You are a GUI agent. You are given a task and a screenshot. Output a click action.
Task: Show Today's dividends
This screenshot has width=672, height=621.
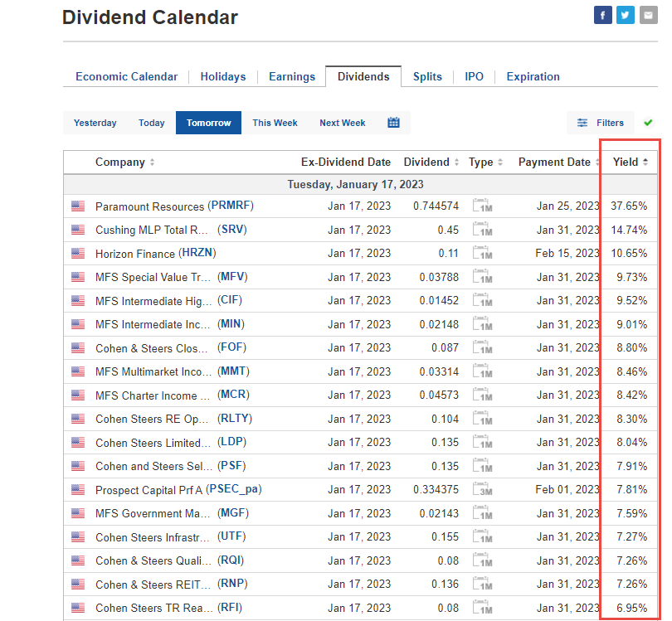151,123
